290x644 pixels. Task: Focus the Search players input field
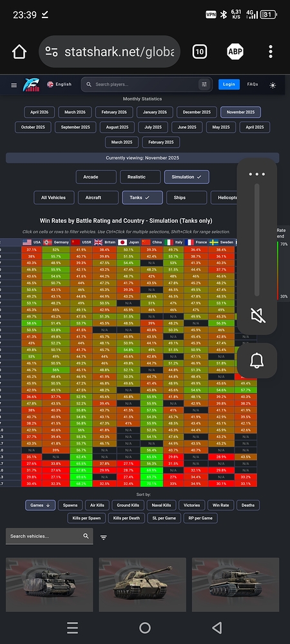[146, 84]
